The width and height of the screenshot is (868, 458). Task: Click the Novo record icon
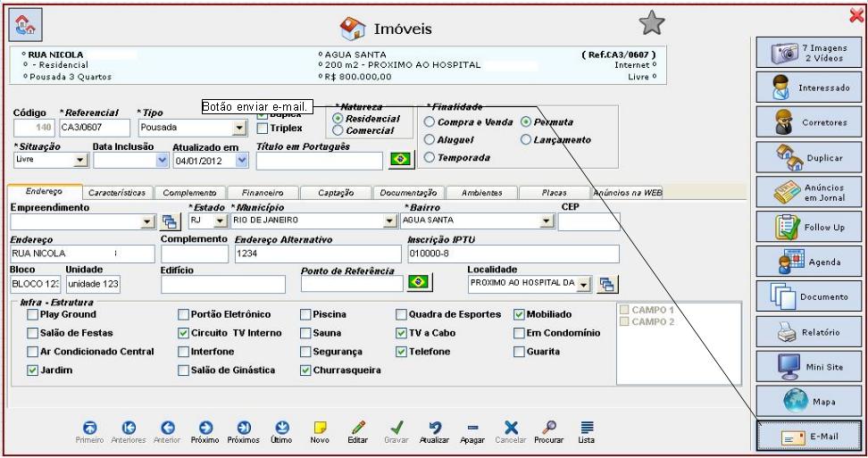coord(319,428)
